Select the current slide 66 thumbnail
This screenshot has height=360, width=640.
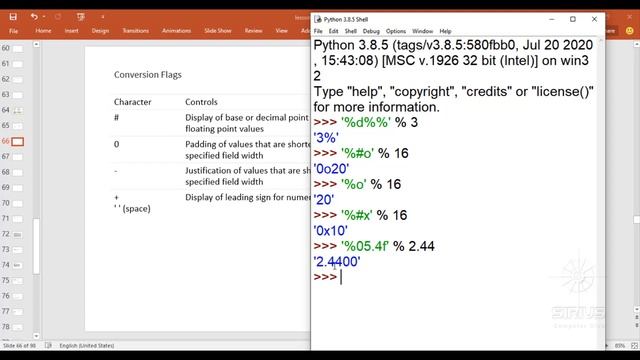[18, 142]
